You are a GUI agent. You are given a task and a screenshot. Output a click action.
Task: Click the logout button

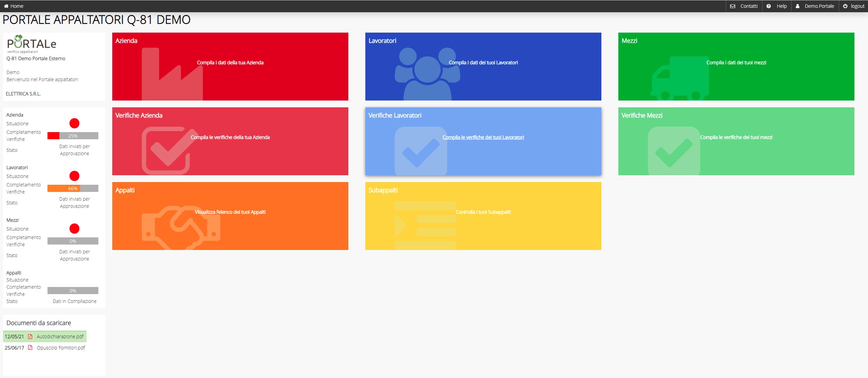(854, 6)
